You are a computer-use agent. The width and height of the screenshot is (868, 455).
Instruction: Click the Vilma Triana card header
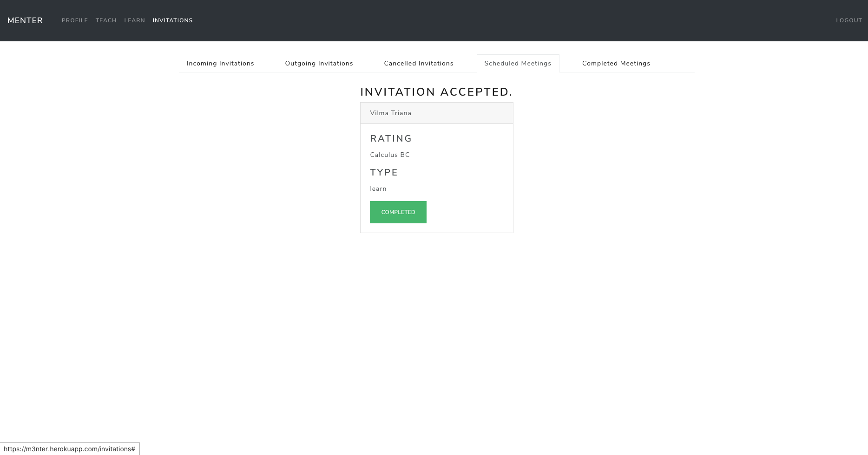point(437,113)
